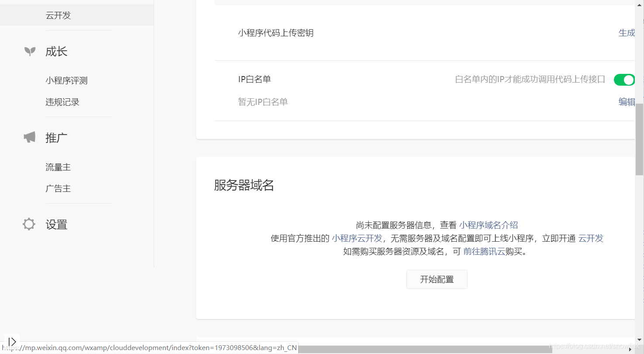Click 编辑 for the IP whitelist
Image resolution: width=644 pixels, height=354 pixels.
click(x=627, y=102)
